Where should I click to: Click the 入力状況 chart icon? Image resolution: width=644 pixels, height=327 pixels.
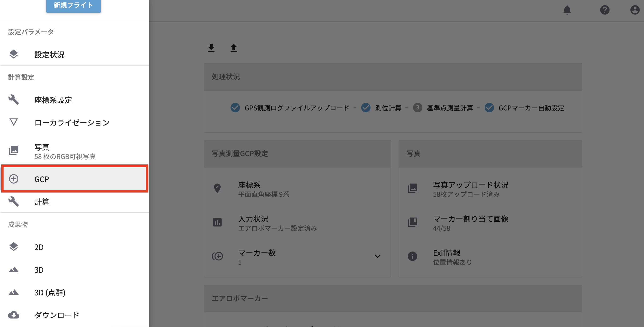point(217,222)
